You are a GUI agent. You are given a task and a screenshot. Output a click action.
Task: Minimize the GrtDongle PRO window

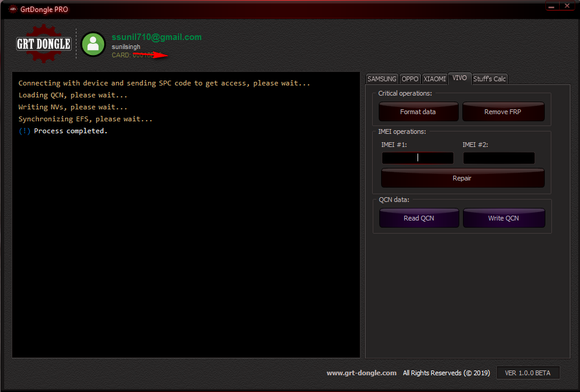point(551,6)
